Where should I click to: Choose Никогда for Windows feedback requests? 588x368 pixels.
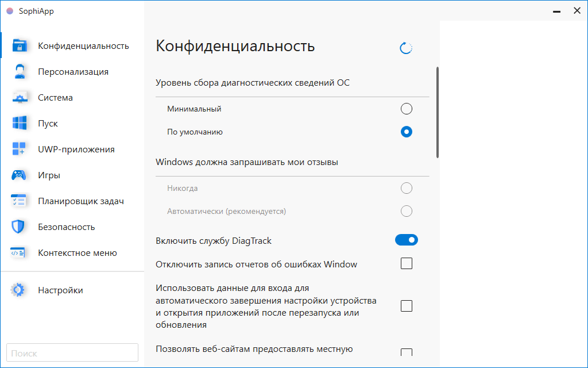click(407, 187)
